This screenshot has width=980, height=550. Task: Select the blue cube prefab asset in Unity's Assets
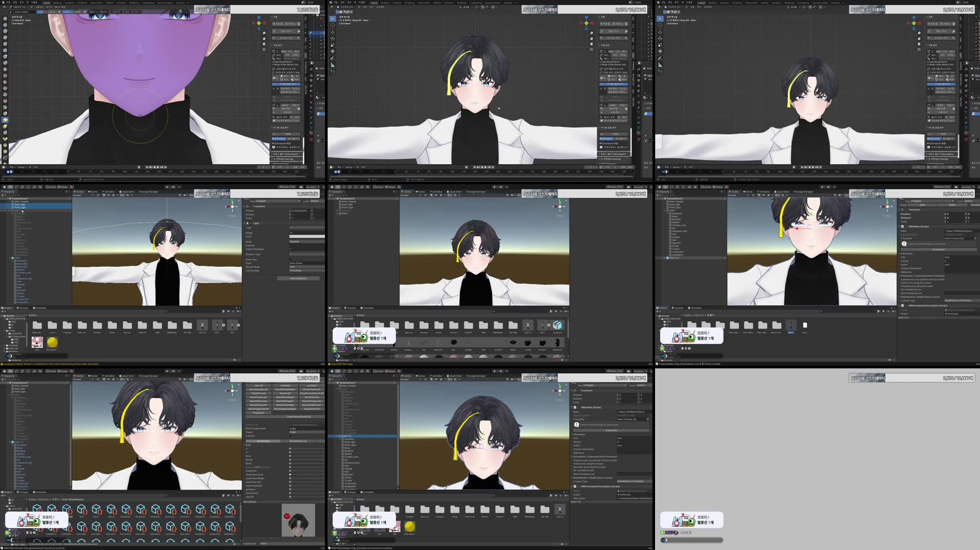coord(557,325)
